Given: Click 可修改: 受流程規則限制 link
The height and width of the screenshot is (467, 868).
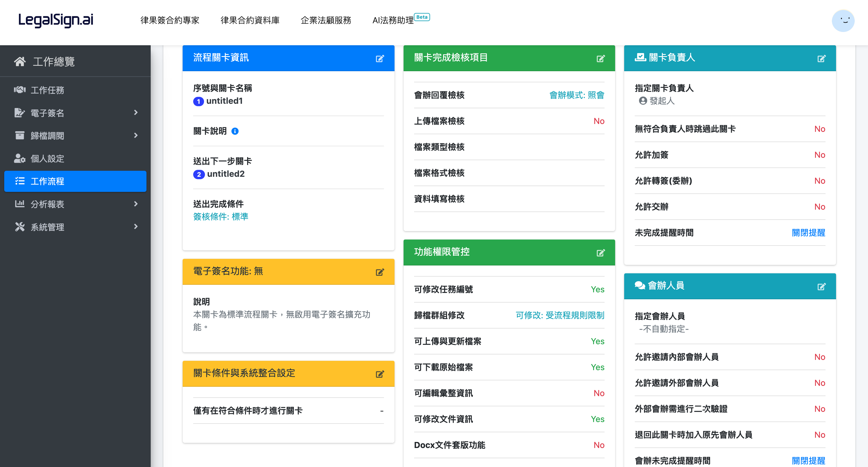Looking at the screenshot, I should 560,315.
